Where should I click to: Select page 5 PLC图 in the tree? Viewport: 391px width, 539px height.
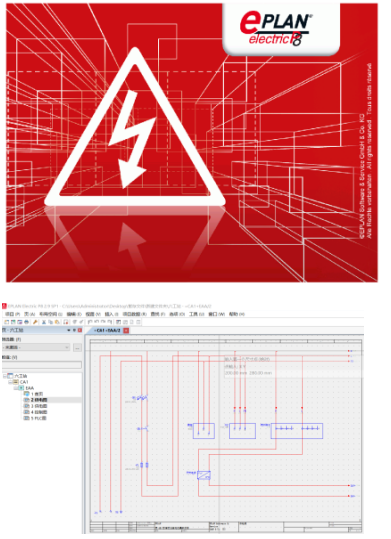39,418
